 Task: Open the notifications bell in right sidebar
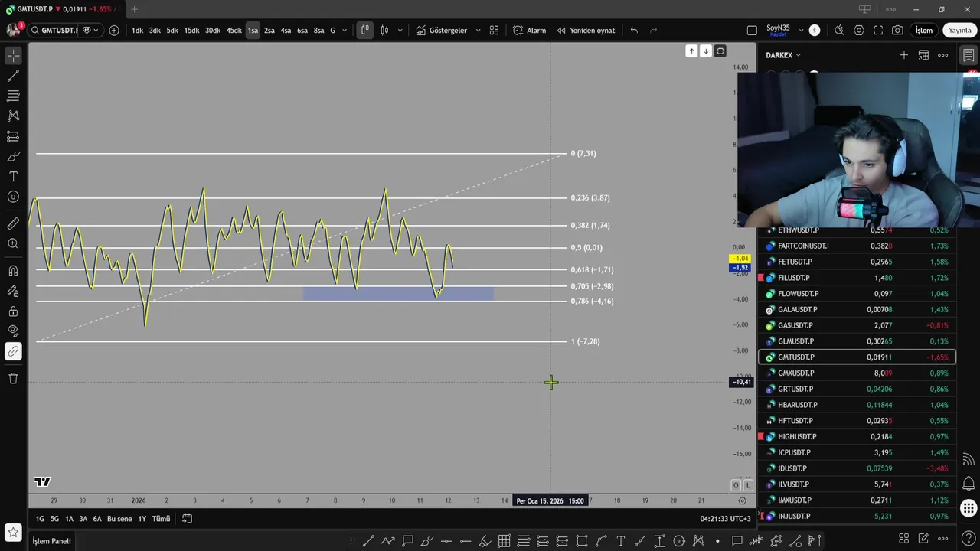click(969, 484)
